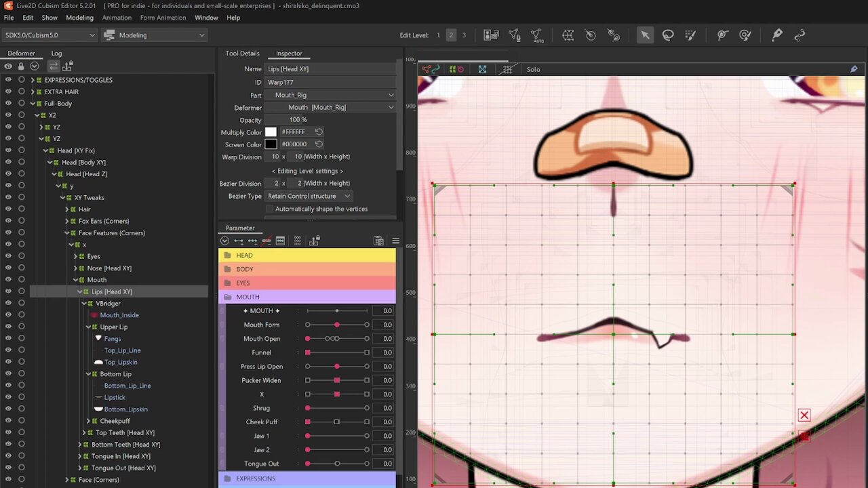Open the Deformer dropdown showing Mouth
The width and height of the screenshot is (868, 488).
(x=330, y=107)
